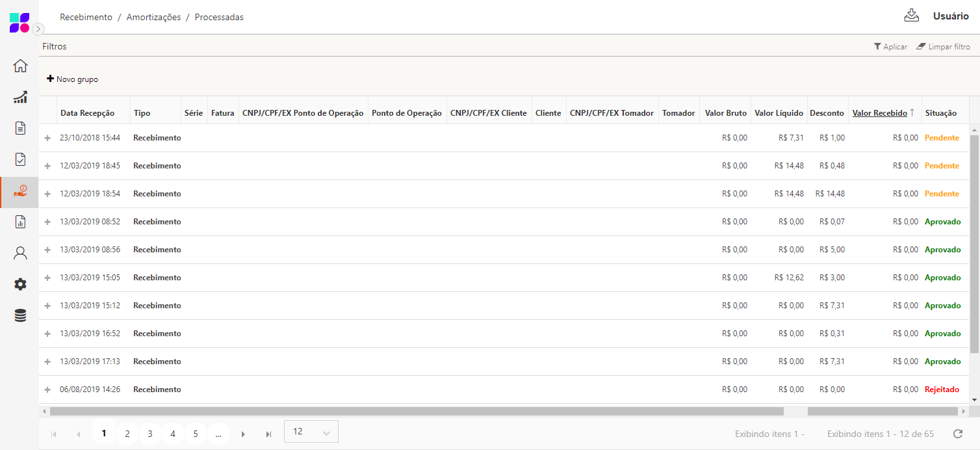Image resolution: width=980 pixels, height=450 pixels.
Task: Click the horizontal scrollbar under the table
Action: [416, 411]
